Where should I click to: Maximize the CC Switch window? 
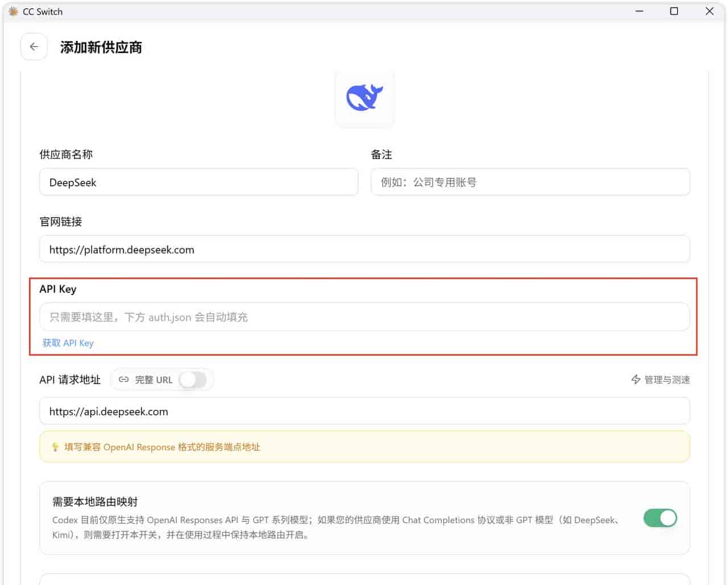[x=674, y=11]
